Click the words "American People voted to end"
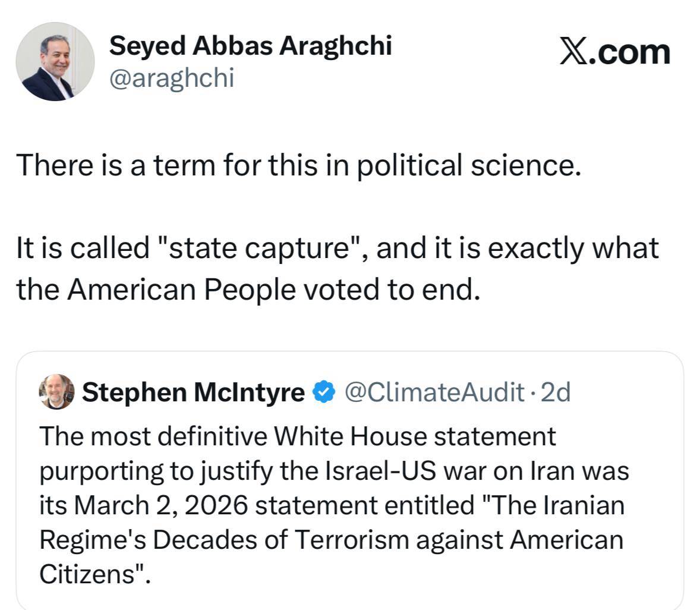Viewport: 700px width, 610px height. click(272, 290)
